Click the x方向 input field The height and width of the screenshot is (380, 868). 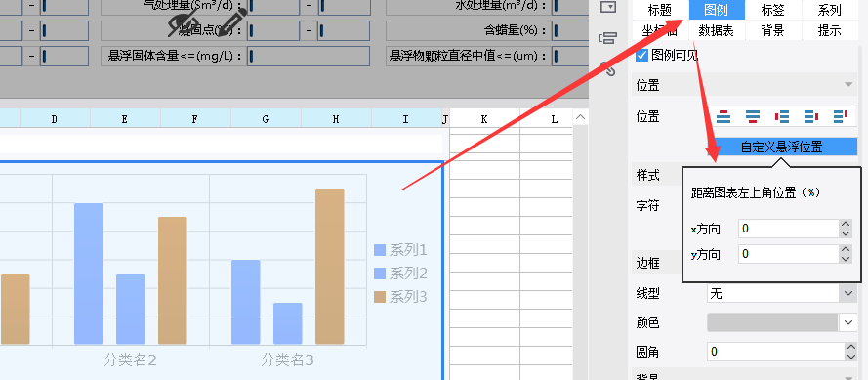(x=788, y=229)
